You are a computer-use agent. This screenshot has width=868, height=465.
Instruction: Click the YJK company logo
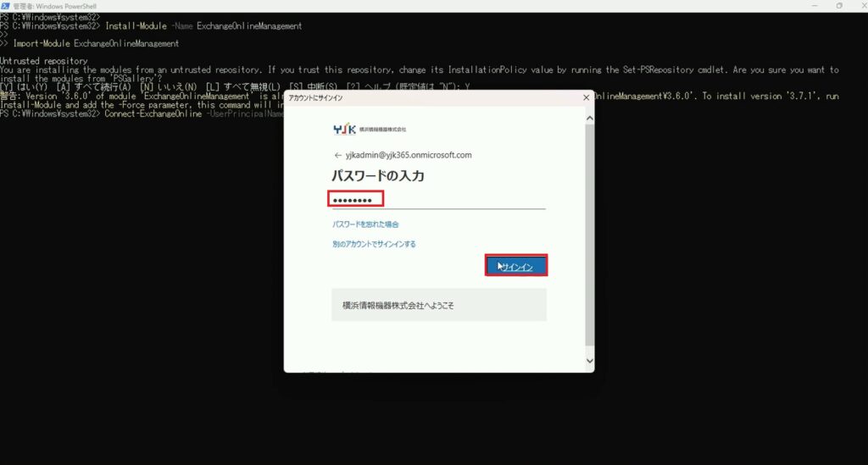tap(370, 129)
